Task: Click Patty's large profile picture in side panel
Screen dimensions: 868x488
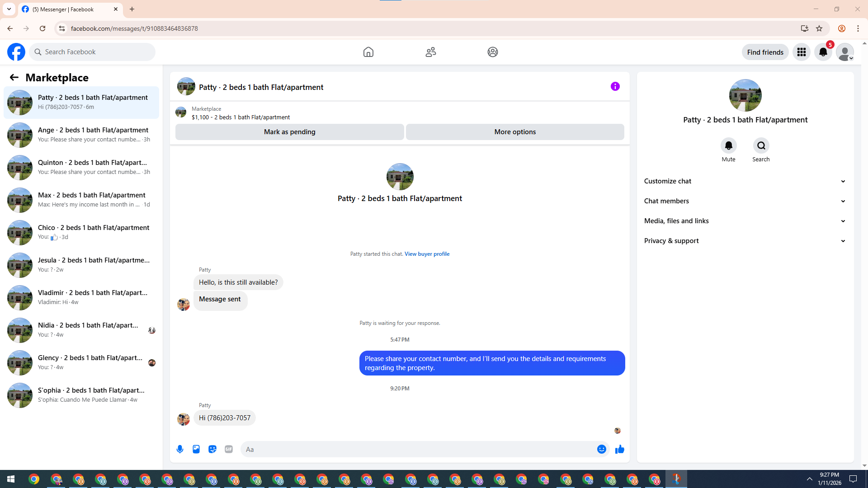Action: click(x=745, y=95)
